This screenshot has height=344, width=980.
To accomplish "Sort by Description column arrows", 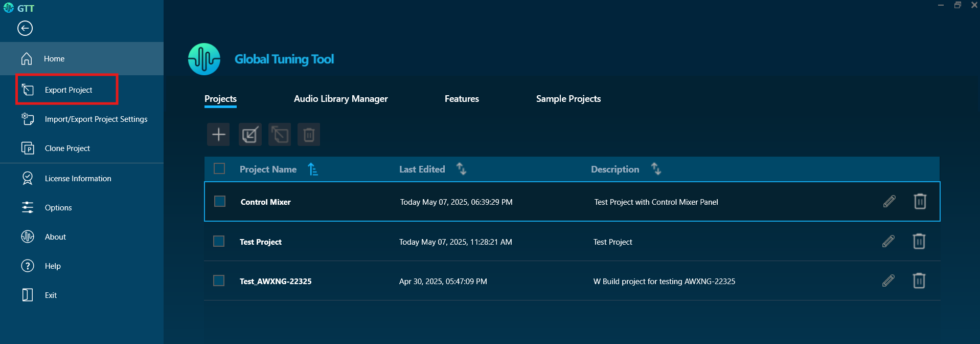I will [656, 169].
